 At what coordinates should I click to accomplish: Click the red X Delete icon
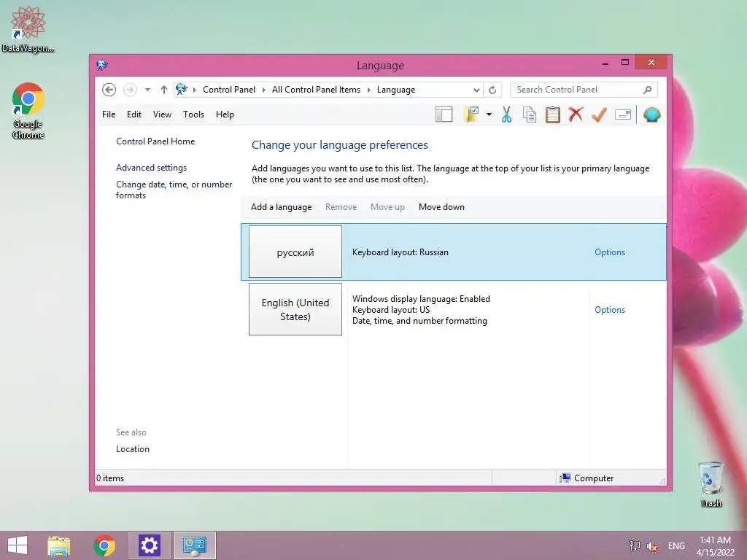coord(576,114)
